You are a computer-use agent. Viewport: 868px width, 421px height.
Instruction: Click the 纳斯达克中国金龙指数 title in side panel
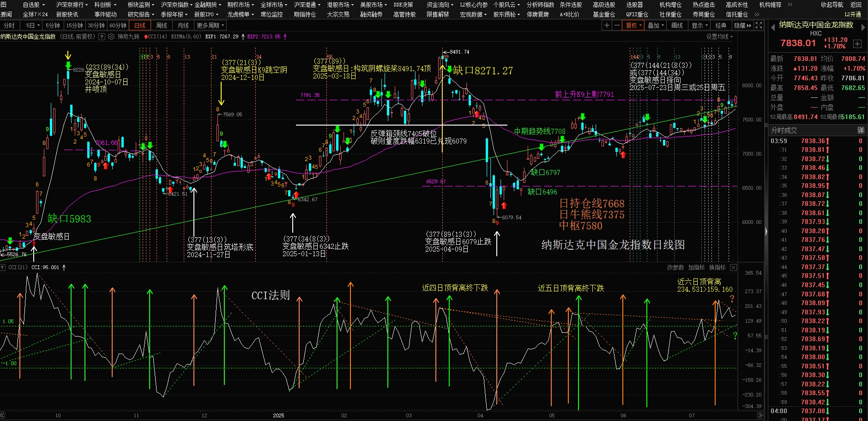coord(816,24)
